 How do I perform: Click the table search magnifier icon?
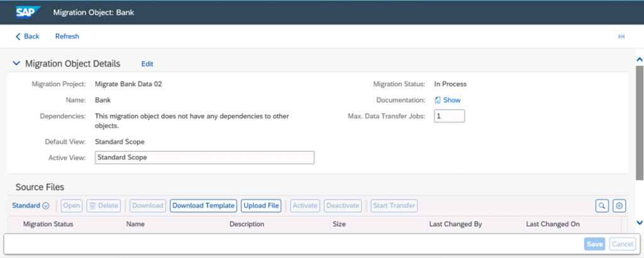coord(602,205)
